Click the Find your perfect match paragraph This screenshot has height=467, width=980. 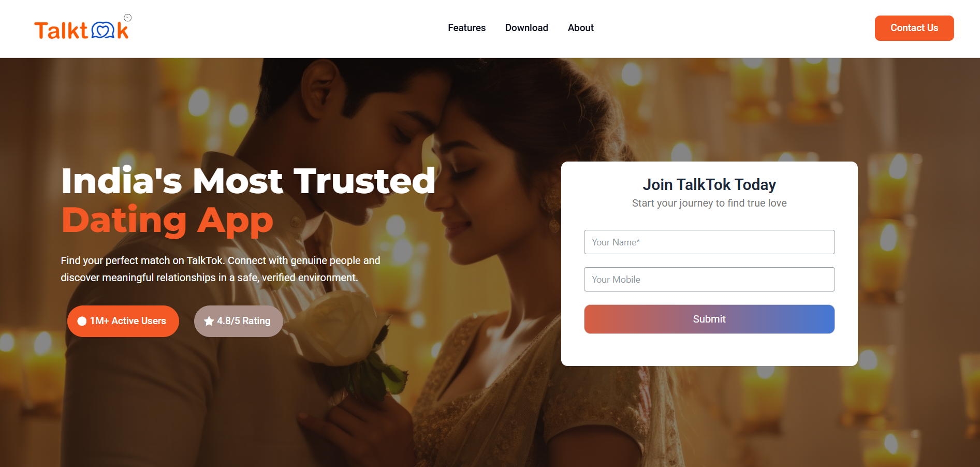(x=221, y=269)
